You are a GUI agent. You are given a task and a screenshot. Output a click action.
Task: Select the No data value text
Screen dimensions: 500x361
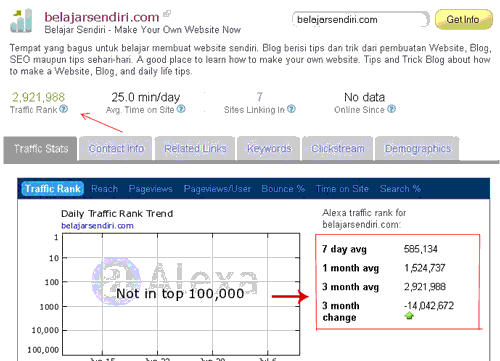tap(365, 97)
